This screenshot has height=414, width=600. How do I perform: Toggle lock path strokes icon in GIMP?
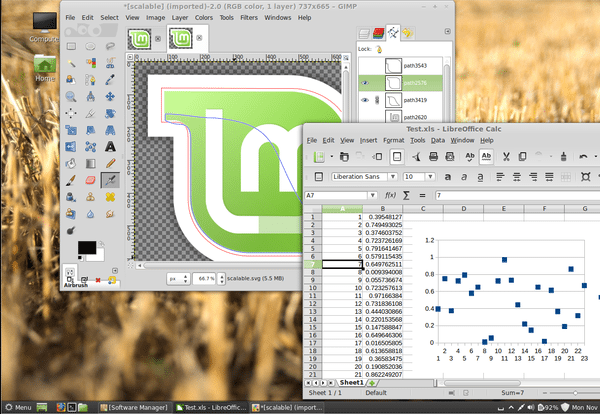coord(379,49)
